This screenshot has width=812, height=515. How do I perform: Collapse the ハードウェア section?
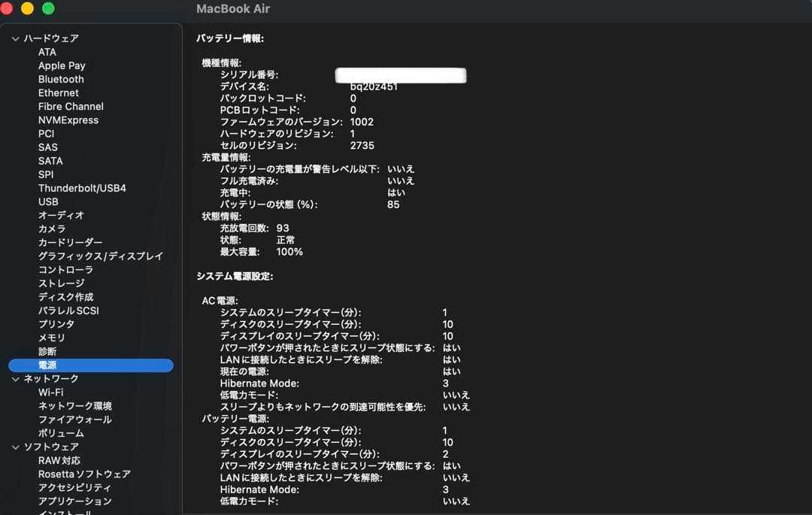(x=15, y=38)
